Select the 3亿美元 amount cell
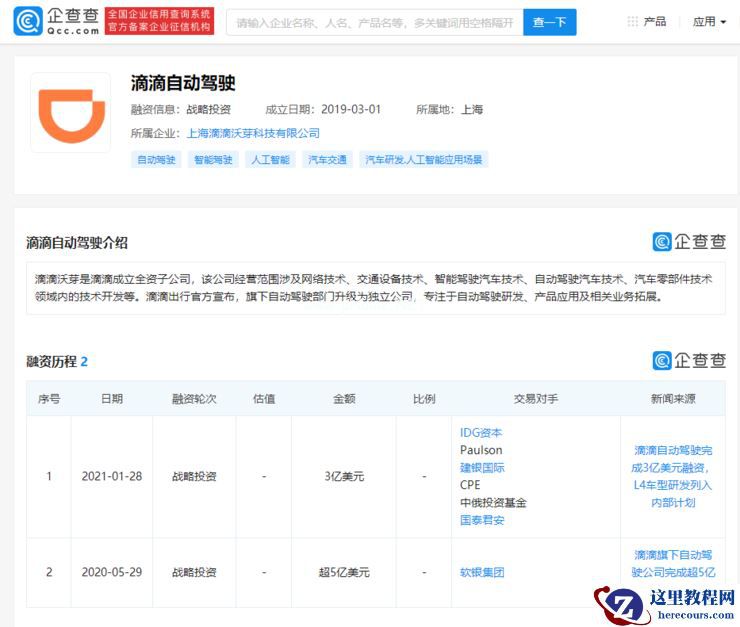 click(x=344, y=477)
